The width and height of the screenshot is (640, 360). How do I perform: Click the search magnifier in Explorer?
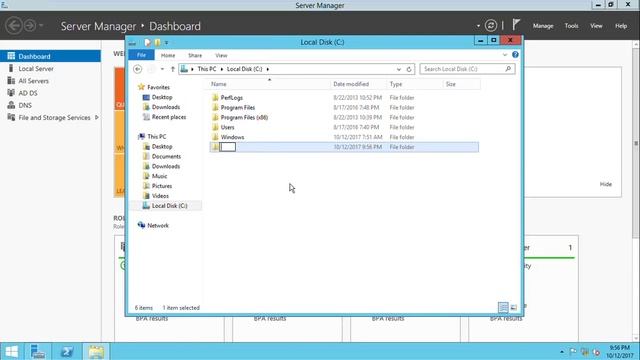coord(508,69)
